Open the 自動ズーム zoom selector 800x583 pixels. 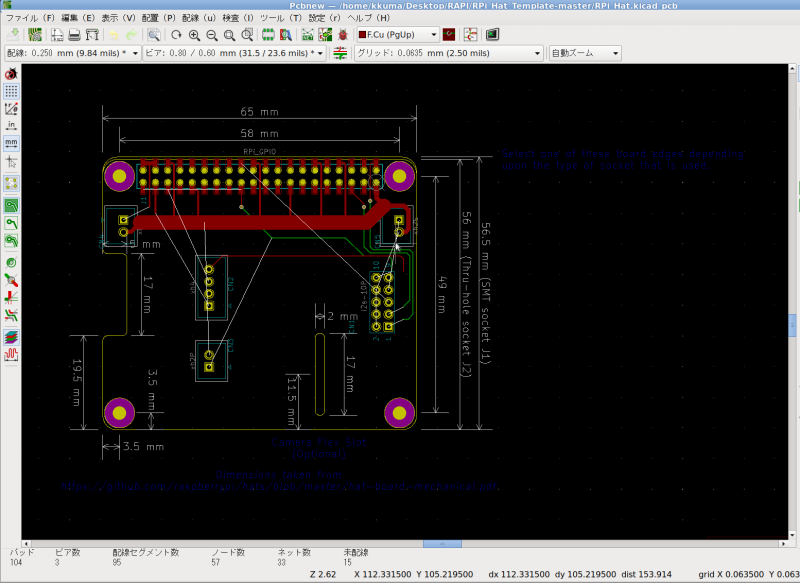click(x=585, y=53)
